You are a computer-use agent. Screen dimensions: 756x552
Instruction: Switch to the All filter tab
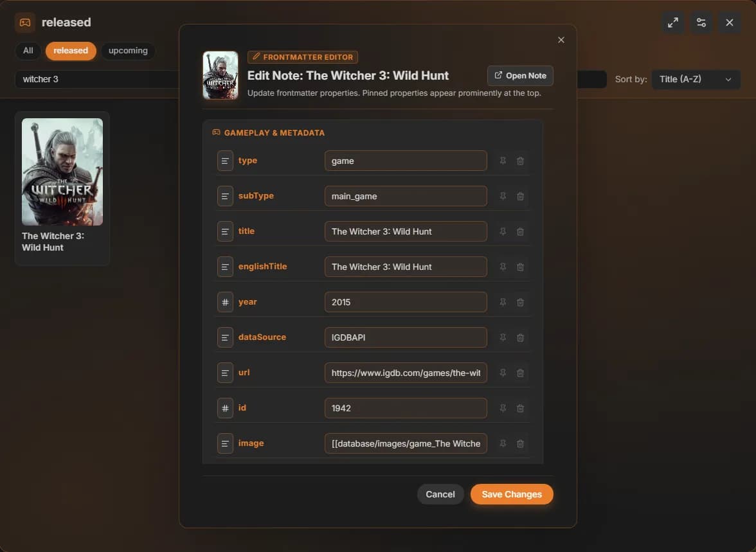(28, 51)
